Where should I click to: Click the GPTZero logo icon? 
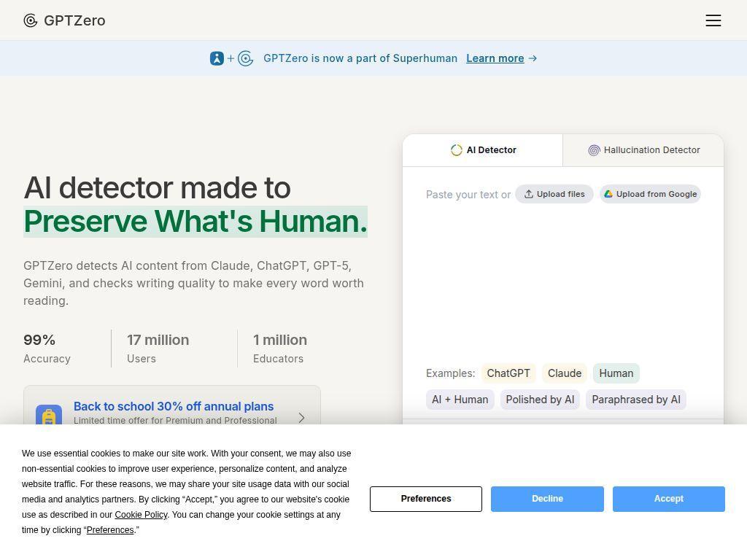pos(31,20)
